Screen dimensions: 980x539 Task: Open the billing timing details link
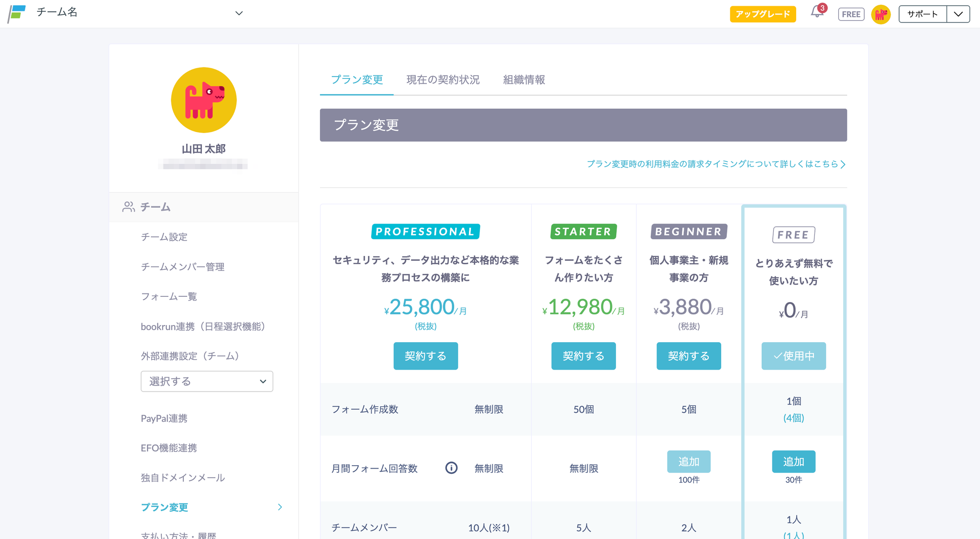tap(716, 164)
